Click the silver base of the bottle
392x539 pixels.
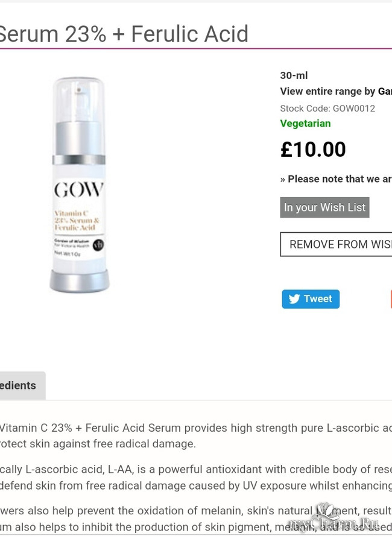[x=79, y=281]
